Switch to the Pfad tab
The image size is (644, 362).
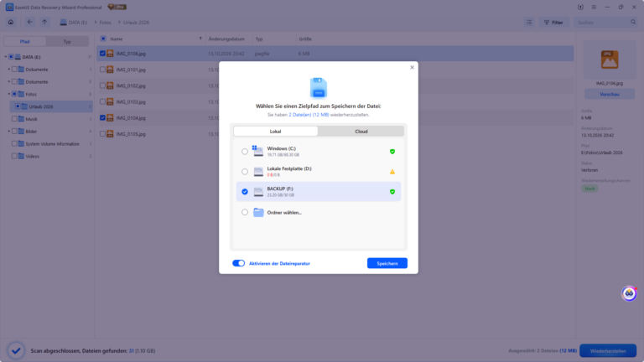(24, 41)
